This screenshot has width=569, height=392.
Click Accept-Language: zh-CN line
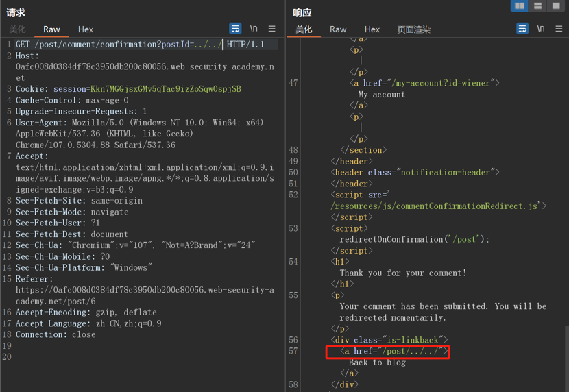point(88,323)
